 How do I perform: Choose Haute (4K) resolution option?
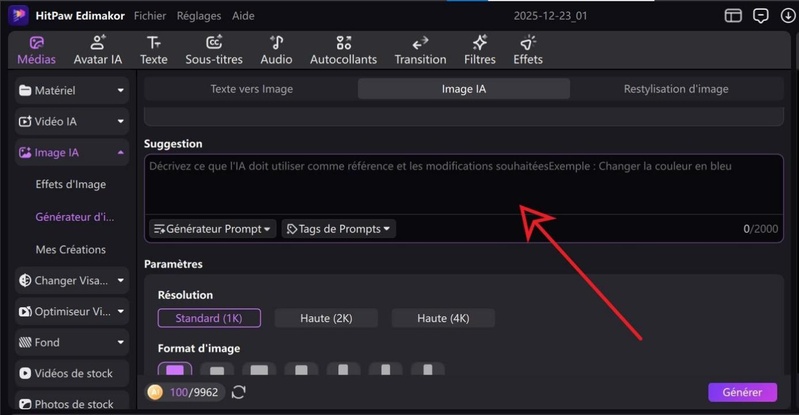click(x=443, y=318)
